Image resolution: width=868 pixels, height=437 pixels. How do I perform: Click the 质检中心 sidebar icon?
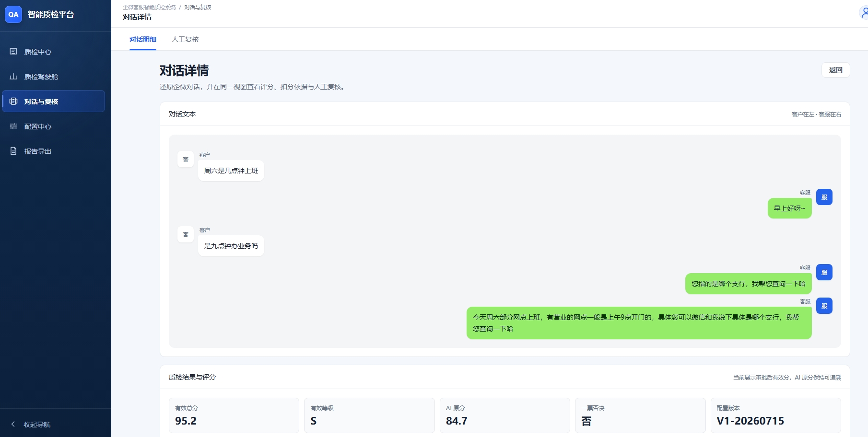coord(13,51)
